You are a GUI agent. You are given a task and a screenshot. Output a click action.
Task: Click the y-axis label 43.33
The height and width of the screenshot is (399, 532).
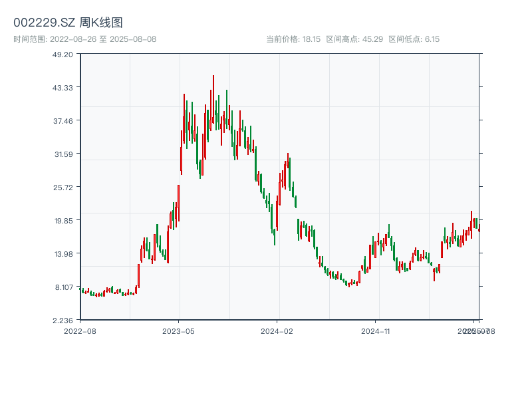click(63, 88)
